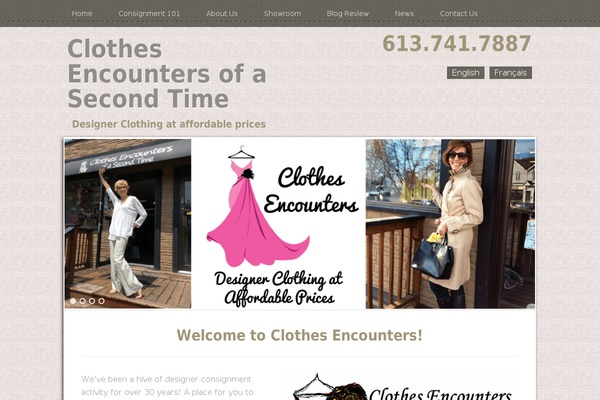This screenshot has height=400, width=600.
Task: Switch site language to English
Action: 465,73
